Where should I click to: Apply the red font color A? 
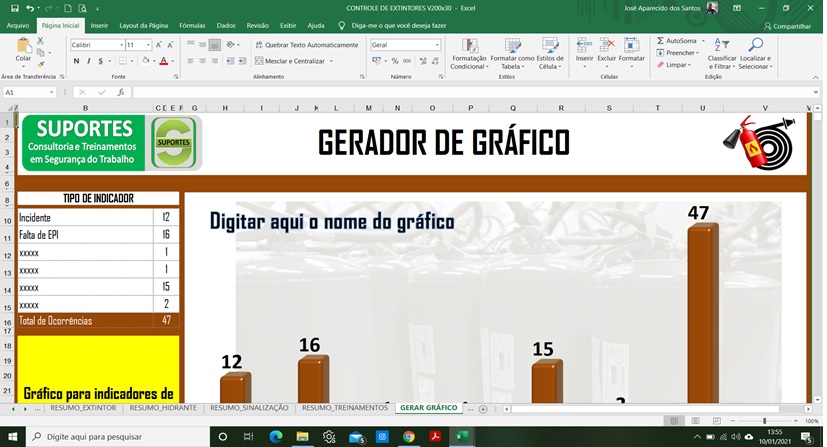click(164, 61)
